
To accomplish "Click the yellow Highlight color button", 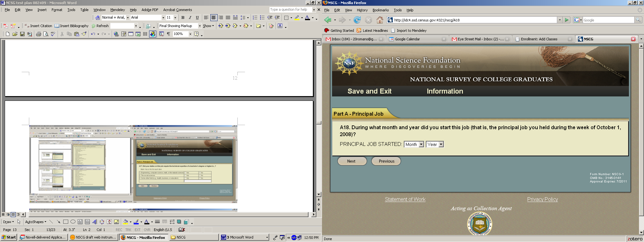I will [297, 18].
